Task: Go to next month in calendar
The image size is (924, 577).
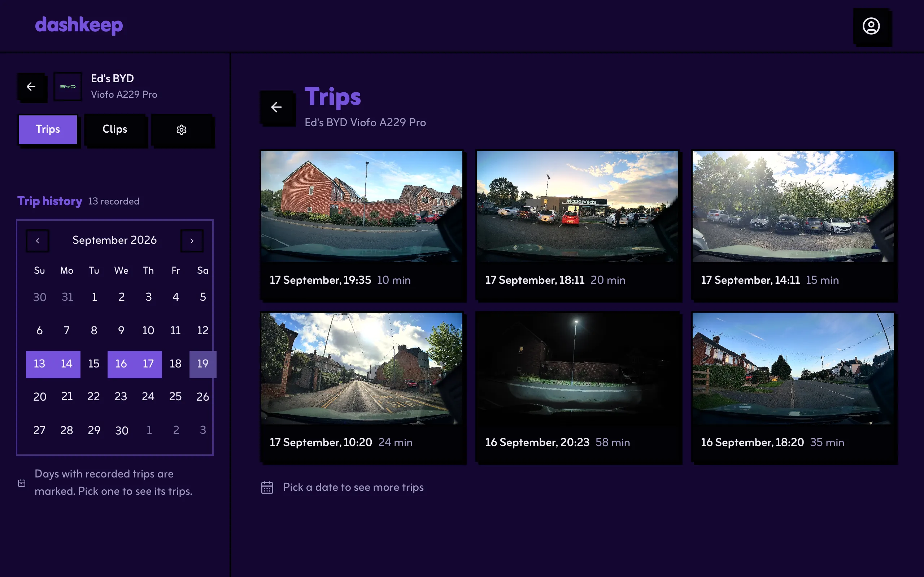Action: [192, 241]
